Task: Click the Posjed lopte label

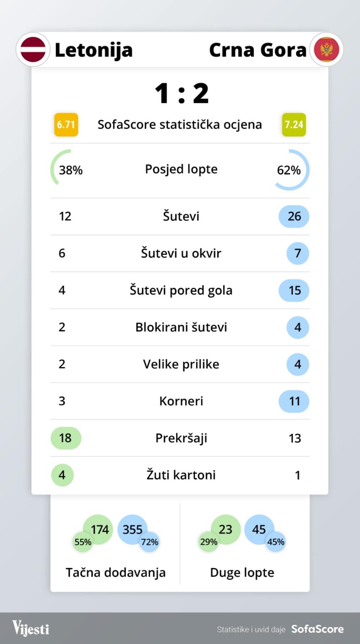Action: click(x=181, y=169)
